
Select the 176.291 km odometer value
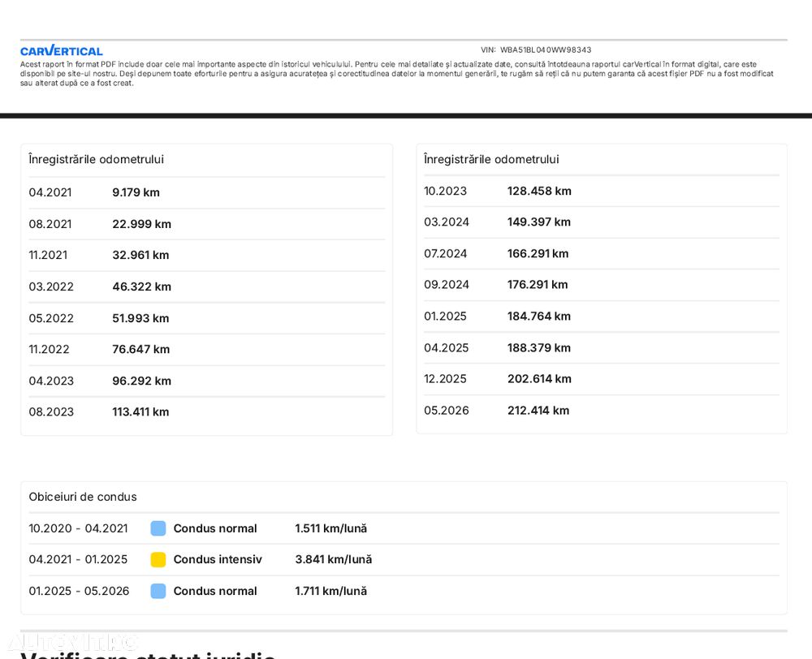[x=537, y=285]
